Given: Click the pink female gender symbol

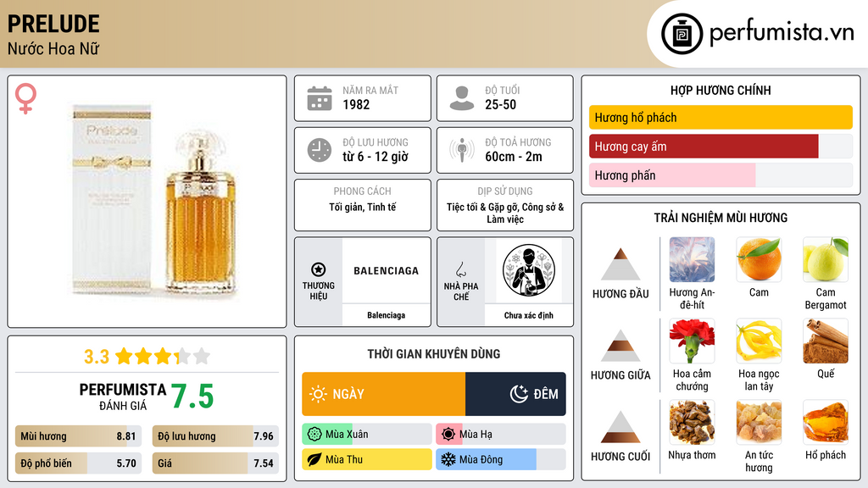Looking at the screenshot, I should pos(25,98).
